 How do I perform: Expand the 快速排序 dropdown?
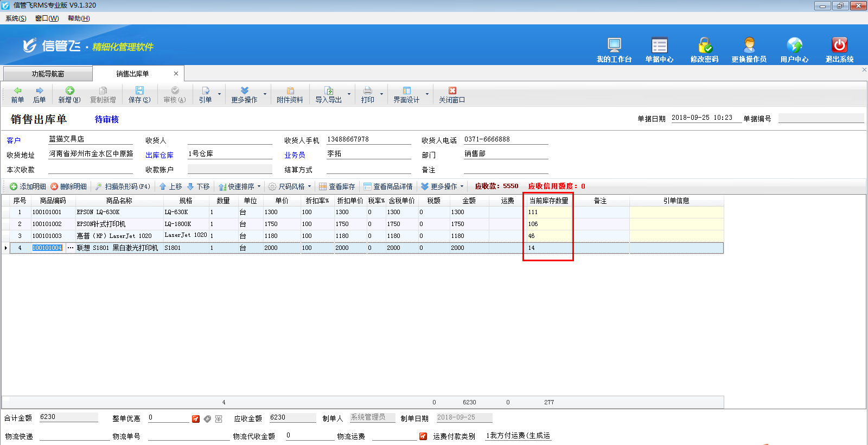259,186
